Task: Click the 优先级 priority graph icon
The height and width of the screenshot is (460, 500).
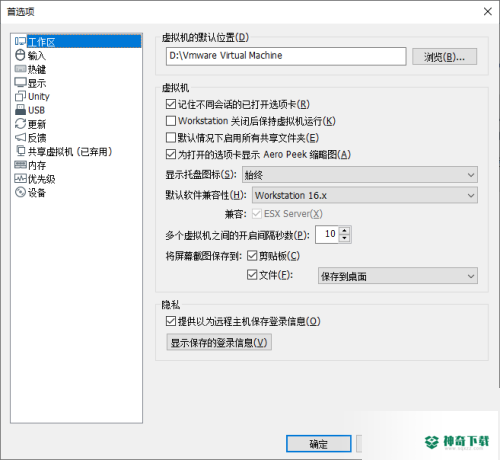Action: (20, 179)
